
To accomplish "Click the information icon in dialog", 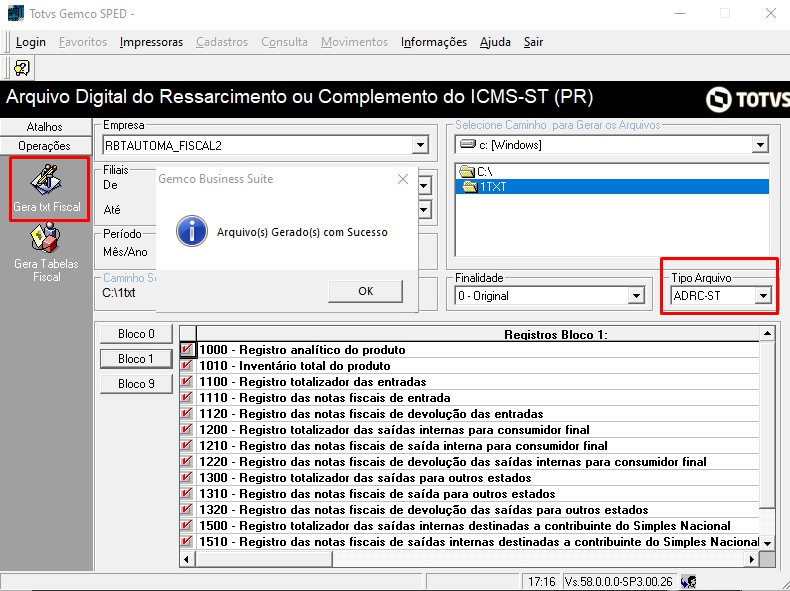I will pos(192,231).
